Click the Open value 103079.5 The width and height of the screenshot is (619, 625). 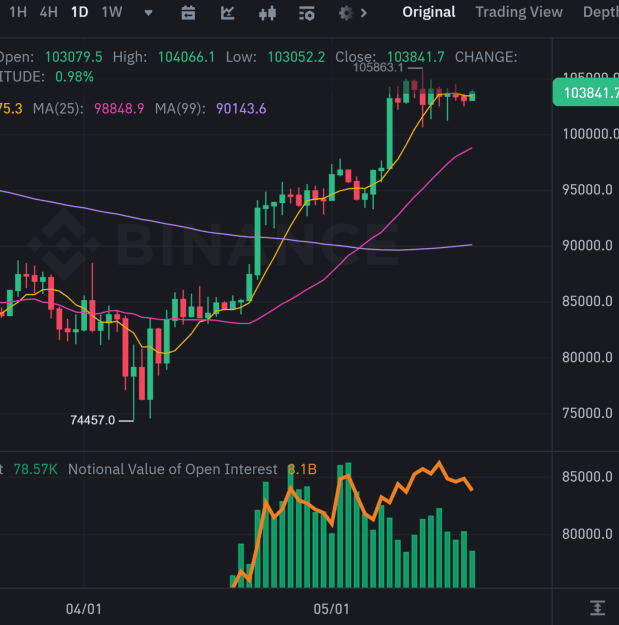(73, 57)
